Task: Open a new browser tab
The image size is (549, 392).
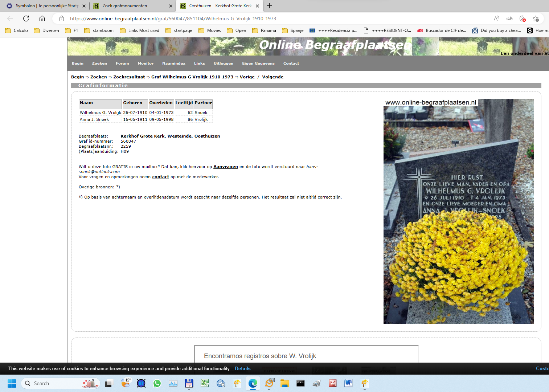Action: (x=269, y=6)
